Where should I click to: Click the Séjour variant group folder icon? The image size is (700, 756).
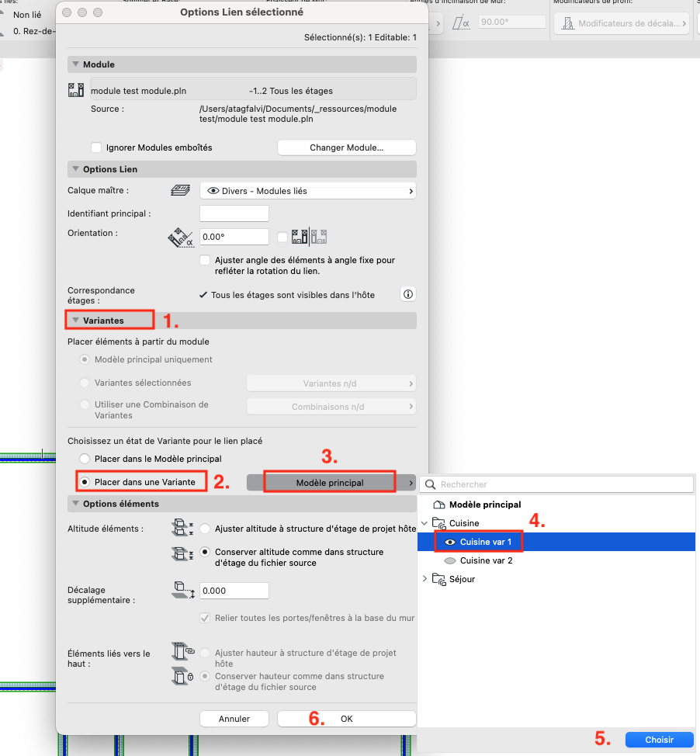439,579
